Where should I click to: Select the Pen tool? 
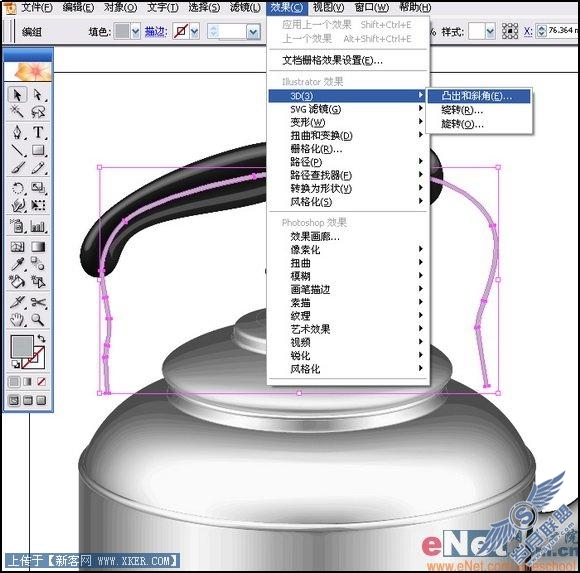pyautogui.click(x=17, y=132)
